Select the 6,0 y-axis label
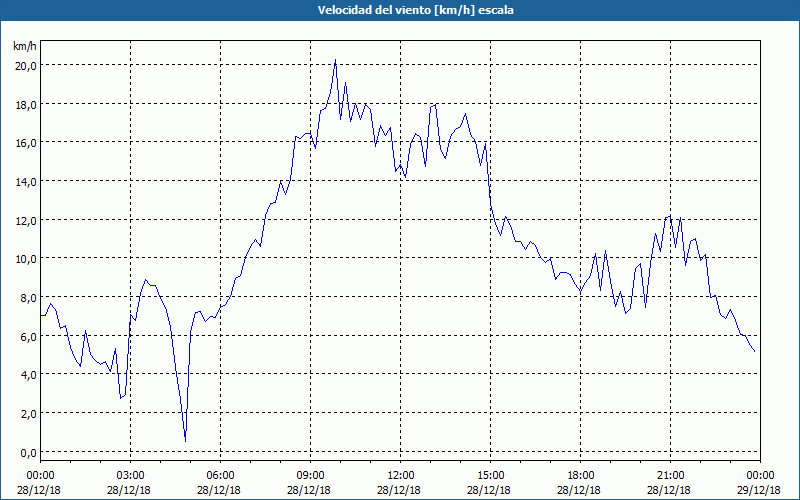This screenshot has width=800, height=500. point(28,336)
